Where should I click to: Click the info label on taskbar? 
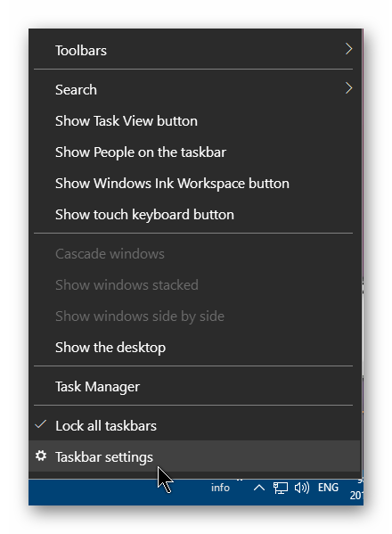[220, 488]
